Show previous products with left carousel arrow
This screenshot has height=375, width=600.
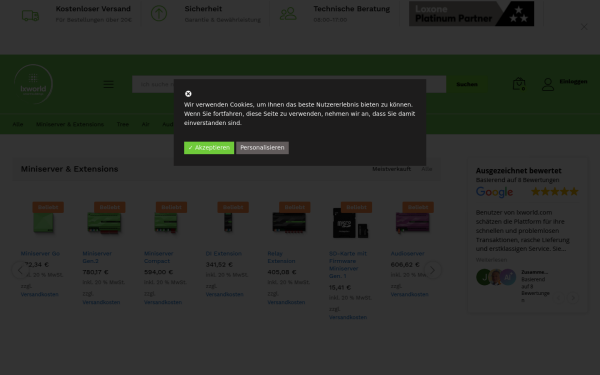20,270
